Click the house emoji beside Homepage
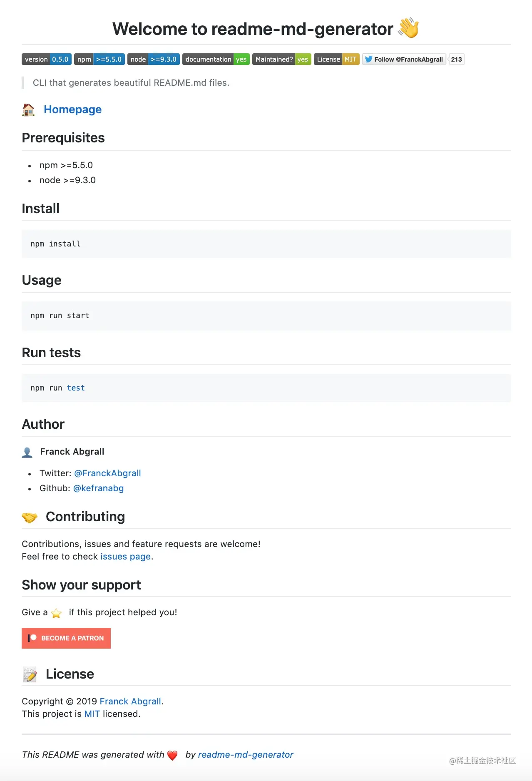Screen dimensions: 532x781 28,109
